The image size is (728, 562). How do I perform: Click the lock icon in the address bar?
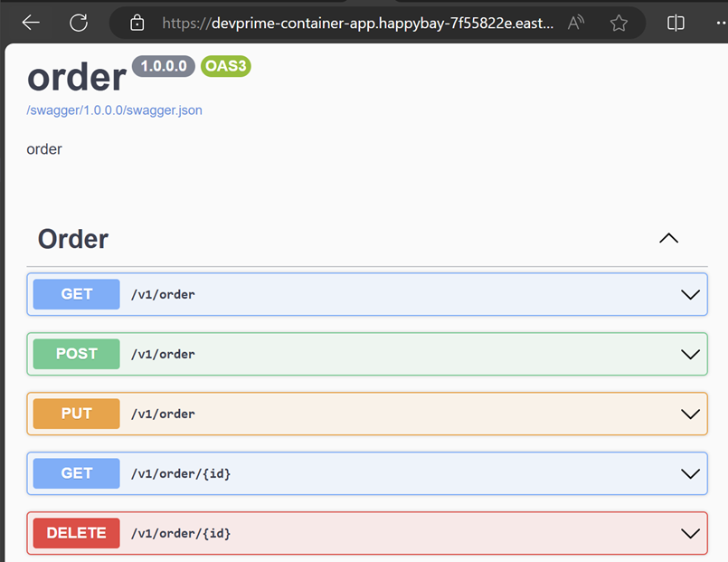tap(137, 23)
